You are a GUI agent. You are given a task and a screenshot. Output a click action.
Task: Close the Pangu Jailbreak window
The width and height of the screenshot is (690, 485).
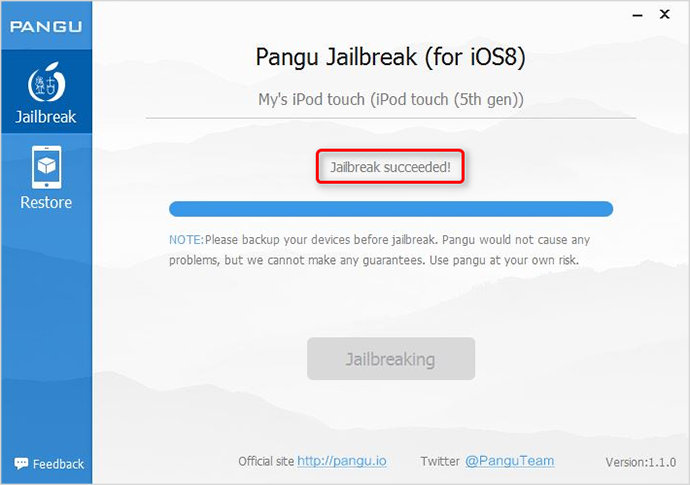point(664,15)
